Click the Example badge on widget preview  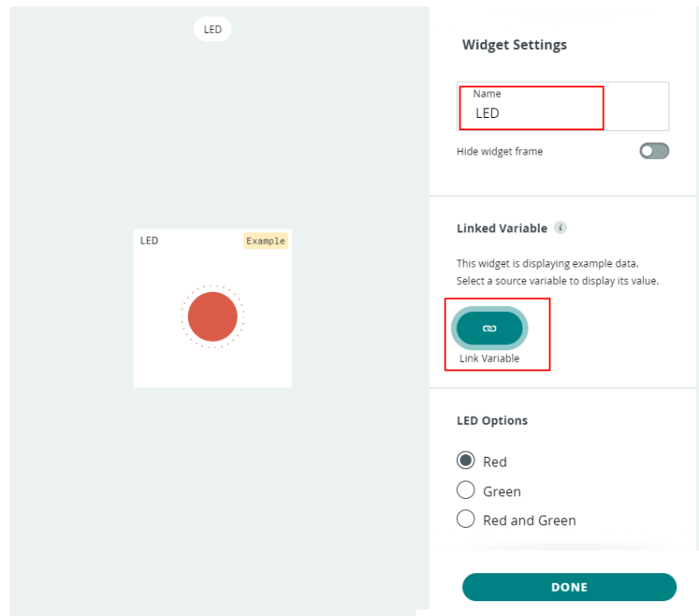click(266, 241)
